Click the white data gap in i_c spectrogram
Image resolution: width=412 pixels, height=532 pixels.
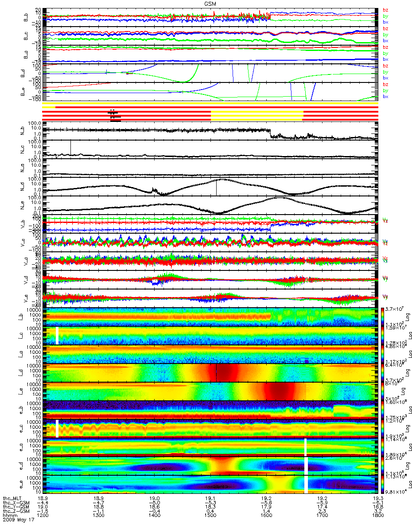point(57,335)
